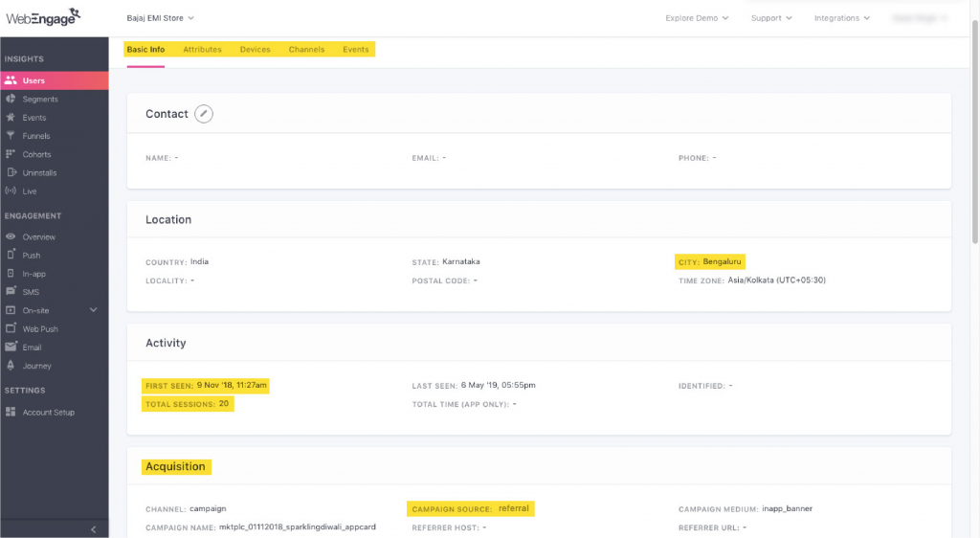Image resolution: width=980 pixels, height=538 pixels.
Task: Expand the Integrations dropdown
Action: click(x=841, y=18)
